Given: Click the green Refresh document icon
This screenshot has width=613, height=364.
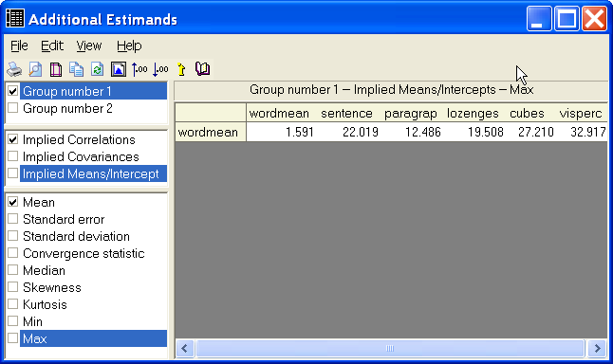Looking at the screenshot, I should click(x=97, y=69).
